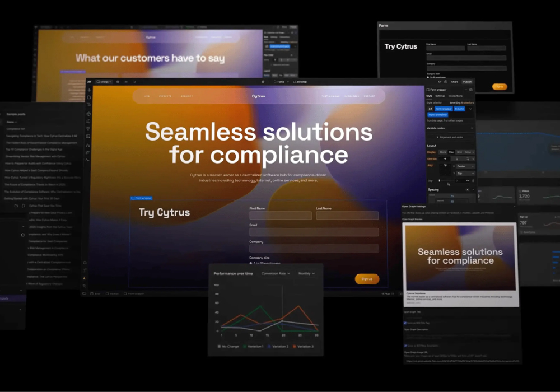Toggle Same as SEO Title Tag checkbox
The width and height of the screenshot is (560, 392).
tap(405, 323)
